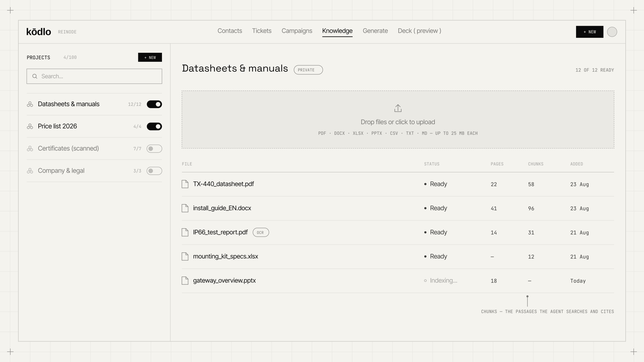Click the drop files upload area
The width and height of the screenshot is (644, 362).
click(398, 120)
